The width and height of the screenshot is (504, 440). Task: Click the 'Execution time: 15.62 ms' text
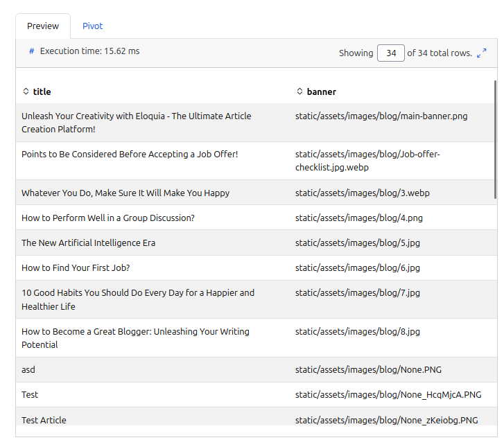pyautogui.click(x=89, y=51)
